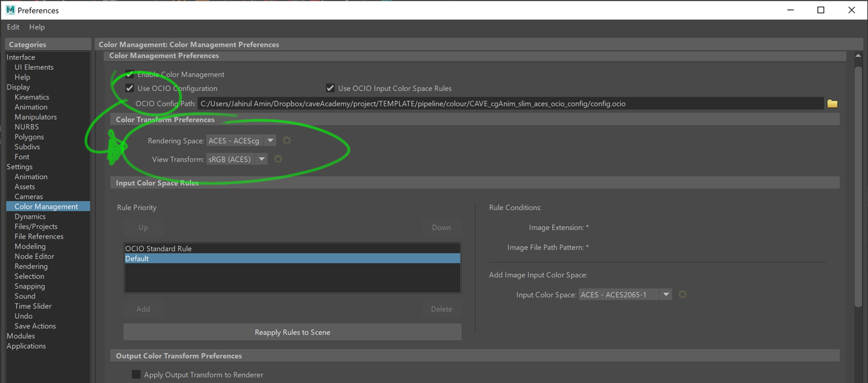
Task: Select Font category
Action: click(x=22, y=157)
